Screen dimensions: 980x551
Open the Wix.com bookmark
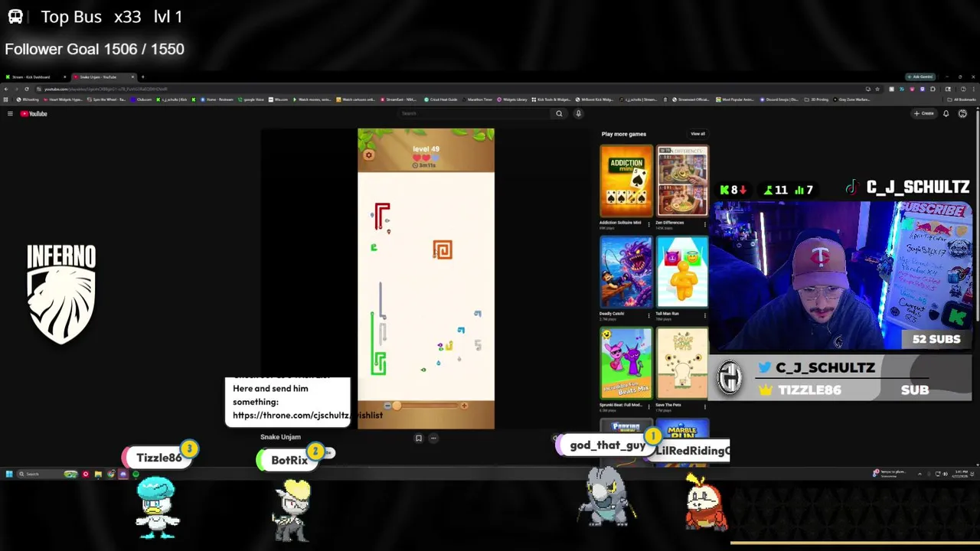click(279, 99)
